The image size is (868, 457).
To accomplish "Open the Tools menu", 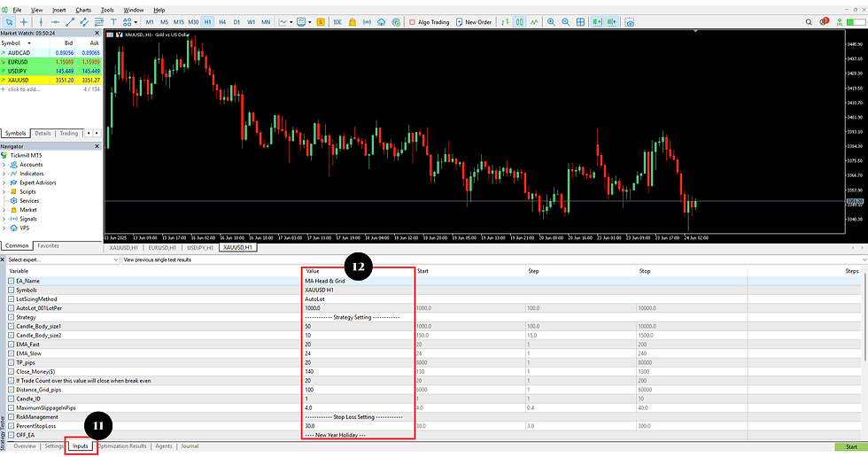I will 107,10.
